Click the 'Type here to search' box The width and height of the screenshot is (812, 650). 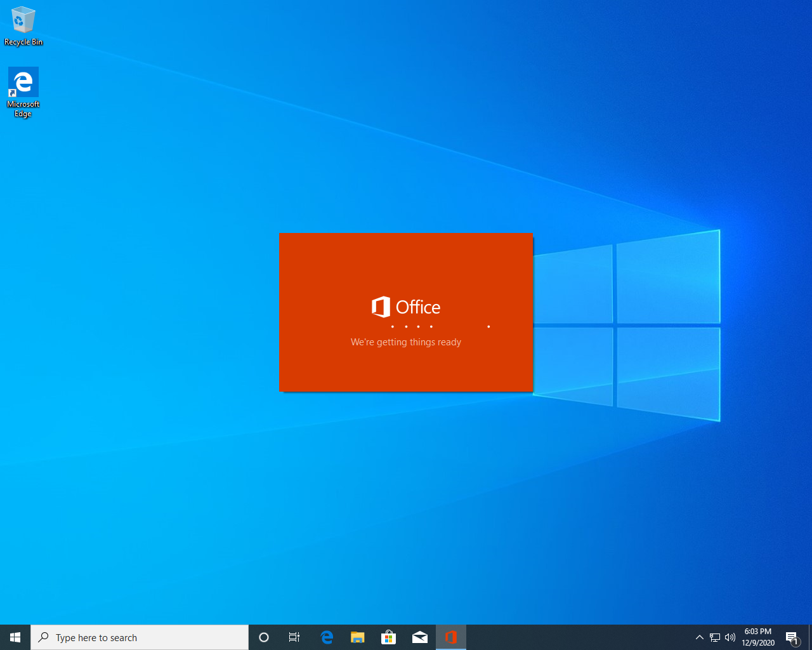point(140,637)
